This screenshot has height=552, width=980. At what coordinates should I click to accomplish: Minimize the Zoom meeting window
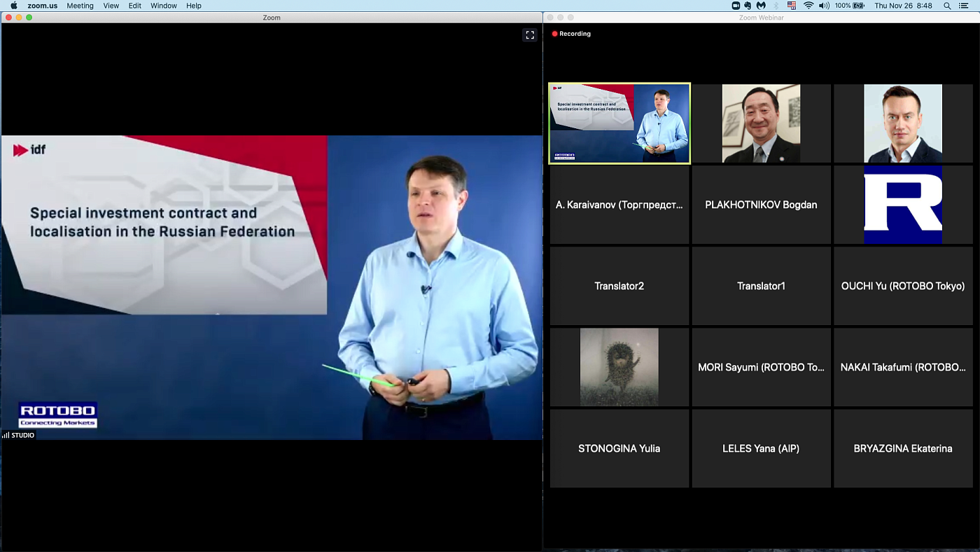coord(19,18)
